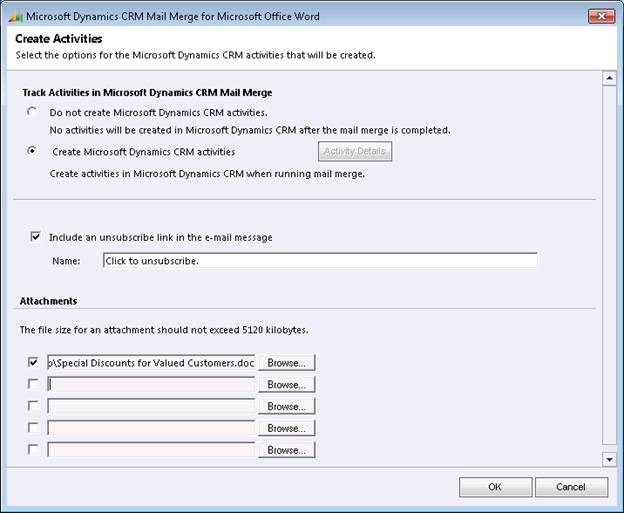Screen dimensions: 624x513
Task: Browse for the first attachment file
Action: (287, 363)
